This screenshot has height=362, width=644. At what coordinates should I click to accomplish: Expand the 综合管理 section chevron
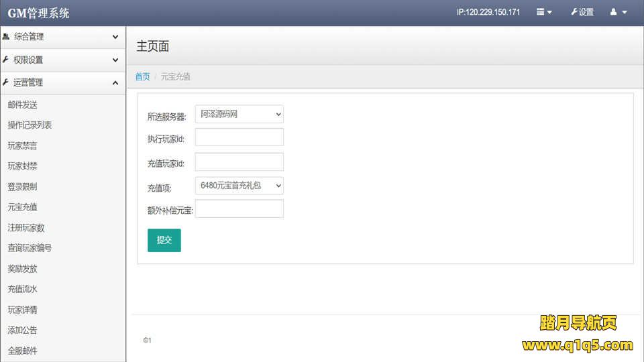point(115,37)
